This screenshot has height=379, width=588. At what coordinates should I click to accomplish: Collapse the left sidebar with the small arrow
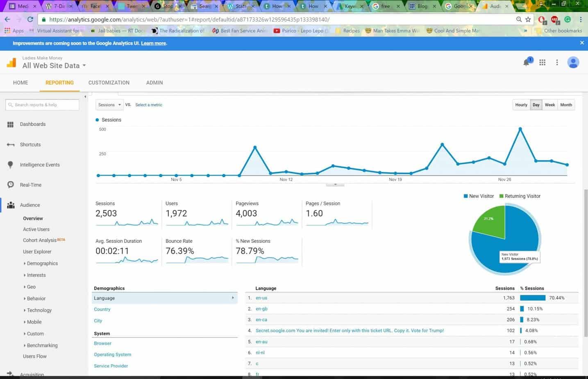click(85, 97)
